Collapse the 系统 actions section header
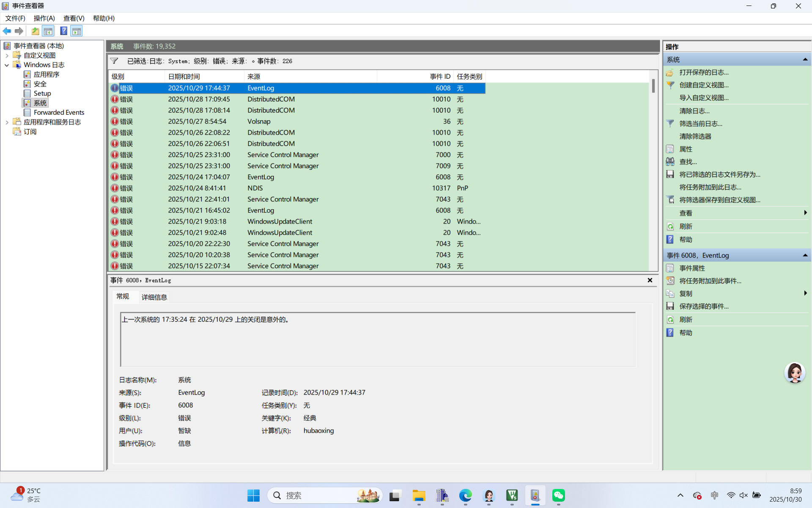Image resolution: width=812 pixels, height=508 pixels. (x=805, y=60)
